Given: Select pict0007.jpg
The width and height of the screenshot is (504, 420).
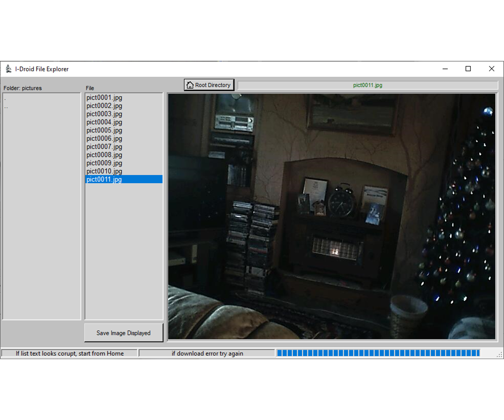Looking at the screenshot, I should tap(104, 147).
